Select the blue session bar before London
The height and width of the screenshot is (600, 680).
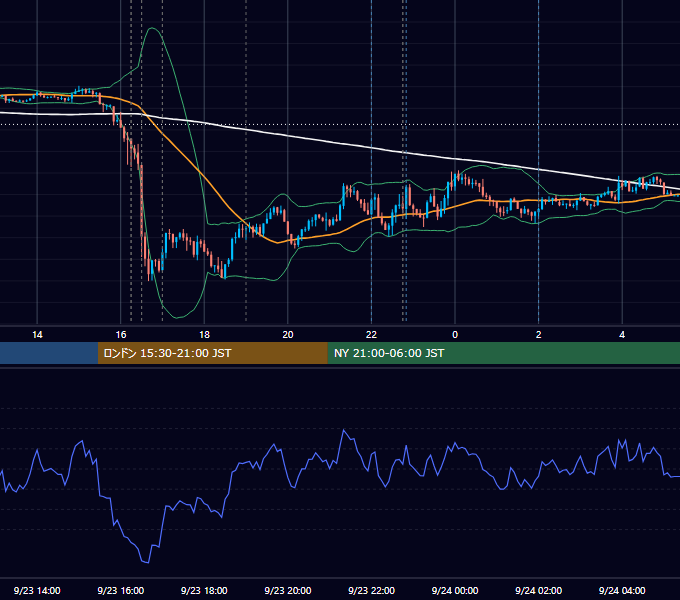[49, 353]
